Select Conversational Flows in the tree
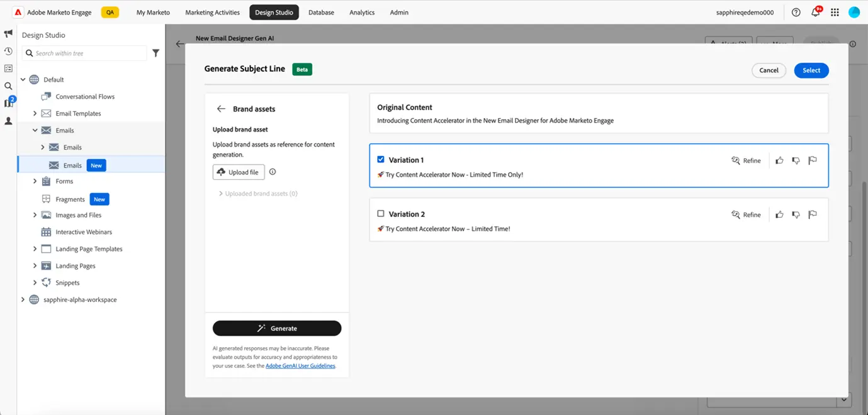 [x=85, y=97]
